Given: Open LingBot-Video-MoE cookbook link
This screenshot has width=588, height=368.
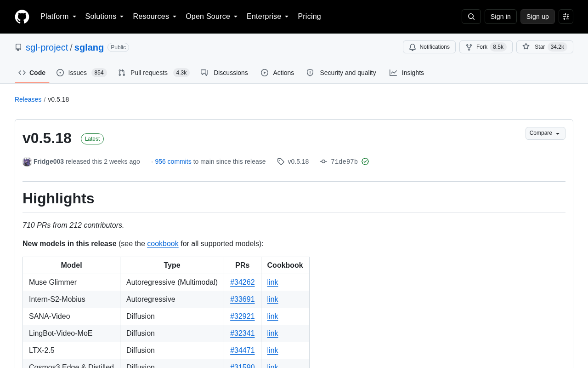Looking at the screenshot, I should point(273,333).
